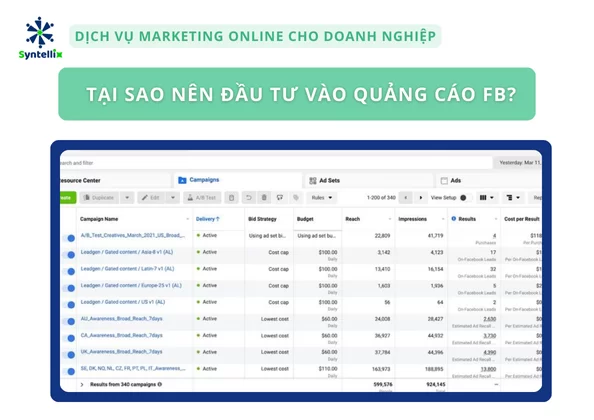The image size is (594, 420).
Task: Click the A/B Test button
Action: [x=202, y=198]
